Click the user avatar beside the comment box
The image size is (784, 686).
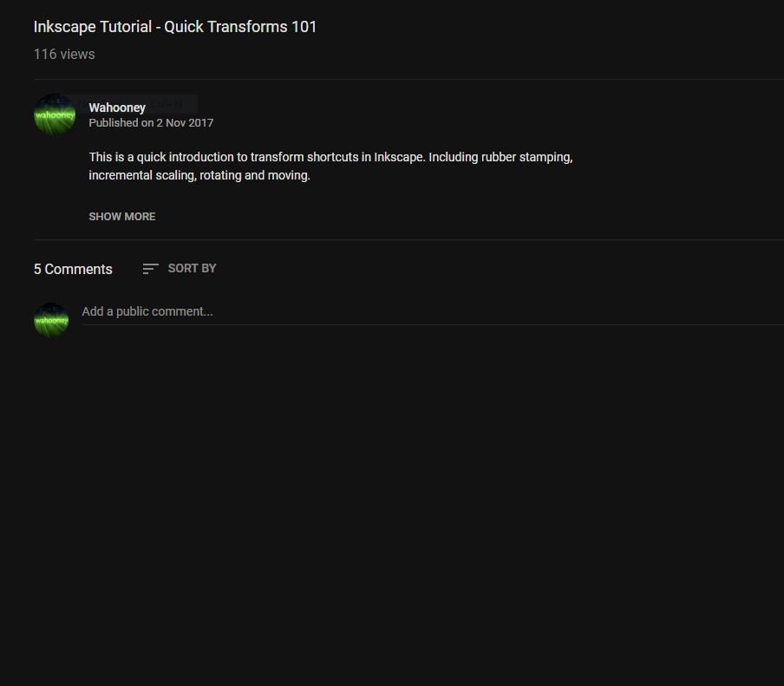pos(51,320)
